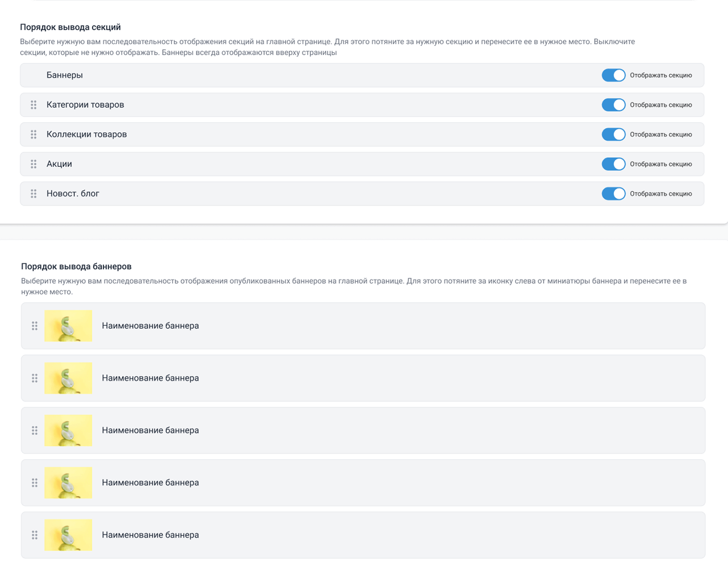Click drag handle of the third banner row

click(34, 430)
